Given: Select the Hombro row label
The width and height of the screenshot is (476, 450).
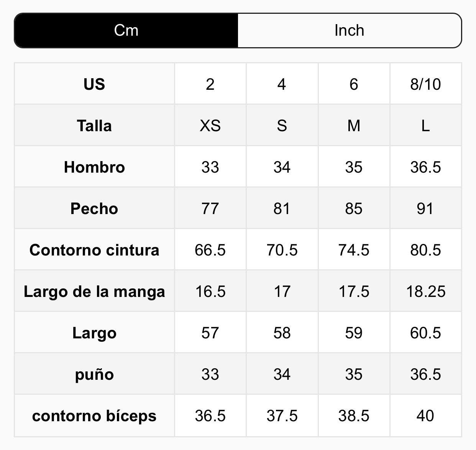Looking at the screenshot, I should (x=94, y=167).
